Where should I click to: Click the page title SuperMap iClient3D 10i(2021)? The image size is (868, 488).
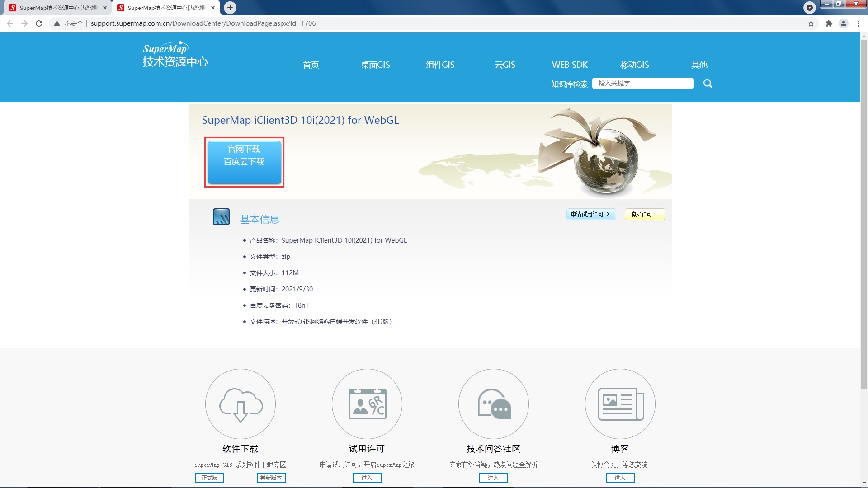[x=300, y=120]
